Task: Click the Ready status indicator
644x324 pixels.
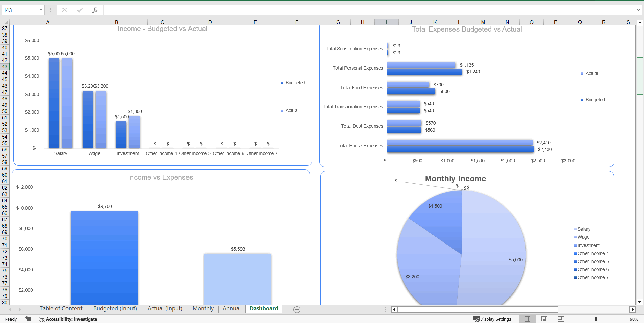Action: coord(11,319)
